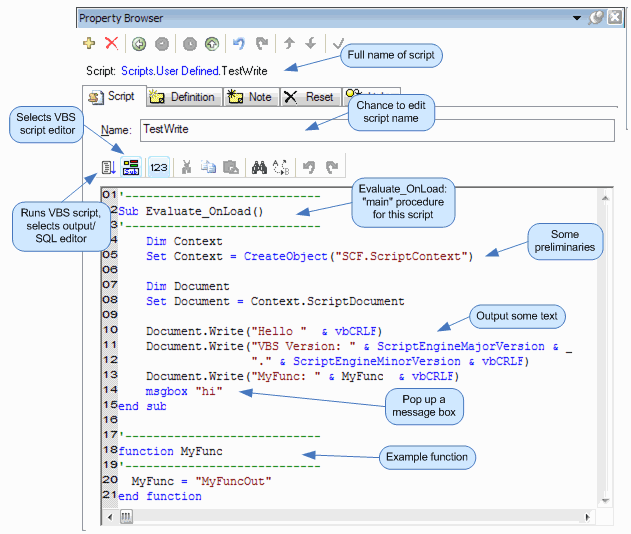The width and height of the screenshot is (631, 534).
Task: Click the Copy icon in script toolbar
Action: (x=208, y=167)
